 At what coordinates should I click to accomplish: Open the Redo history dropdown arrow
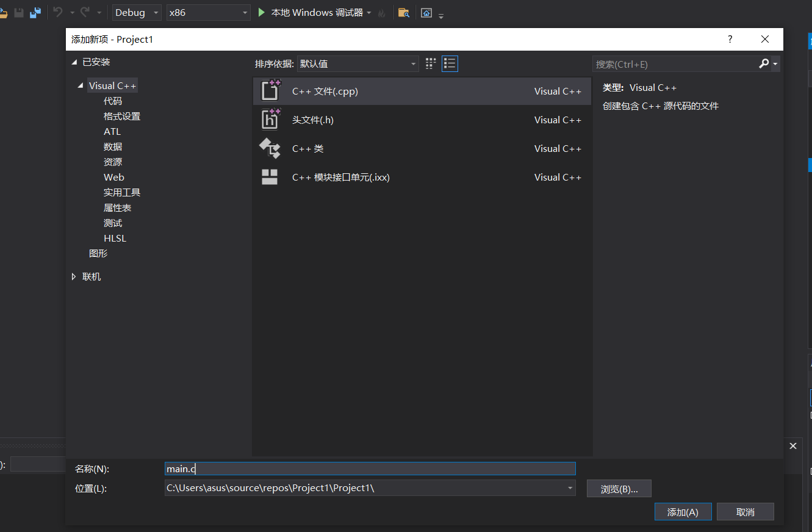click(x=99, y=13)
